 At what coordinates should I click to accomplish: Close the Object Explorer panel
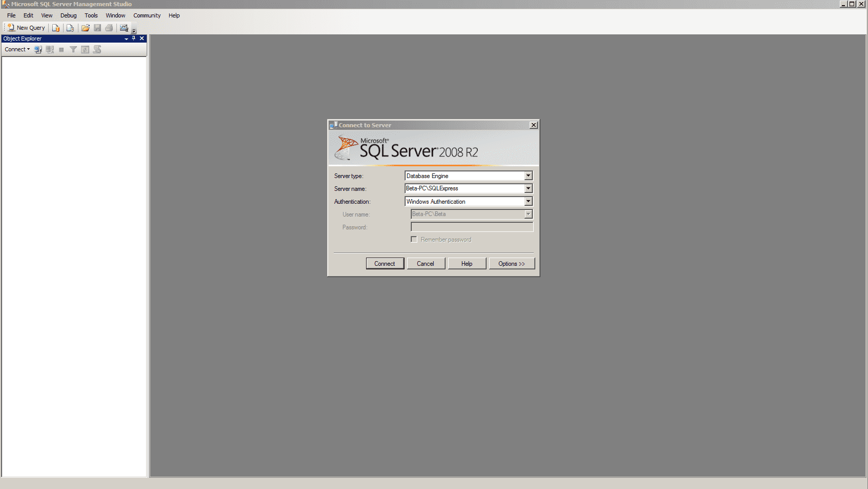[x=142, y=38]
